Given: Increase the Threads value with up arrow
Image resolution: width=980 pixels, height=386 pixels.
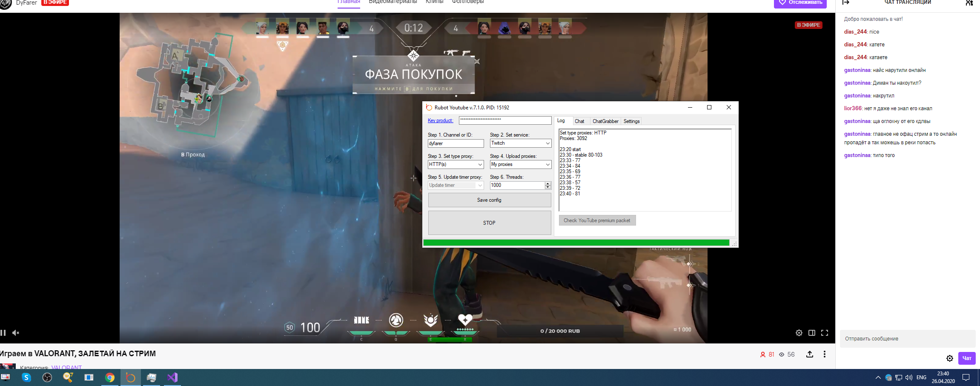Looking at the screenshot, I should click(x=548, y=183).
